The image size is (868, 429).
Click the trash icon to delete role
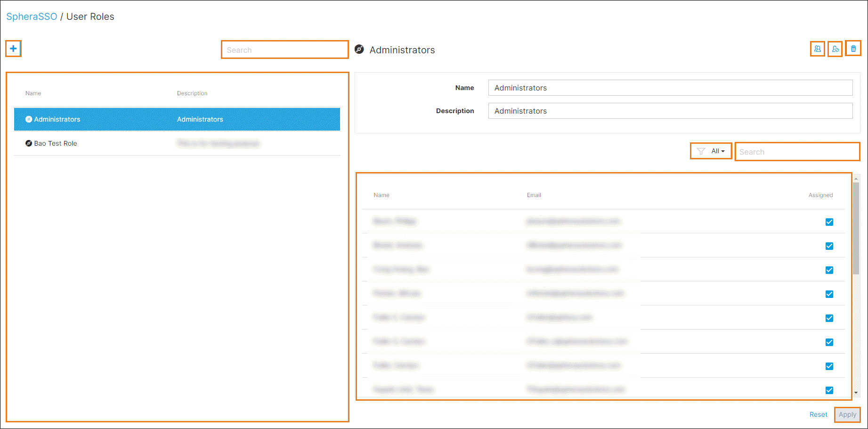[x=853, y=49]
